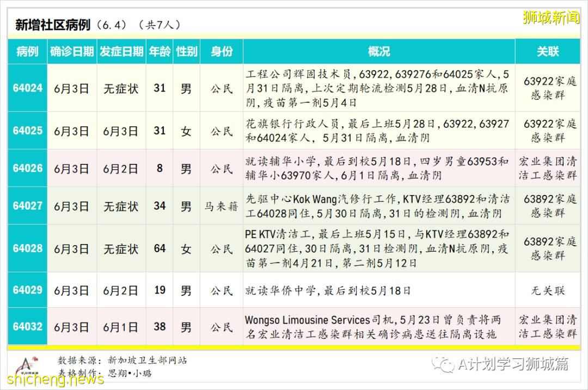588x390 pixels.
Task: Click the 思翔•小璐 logo emblem
Action: click(27, 363)
